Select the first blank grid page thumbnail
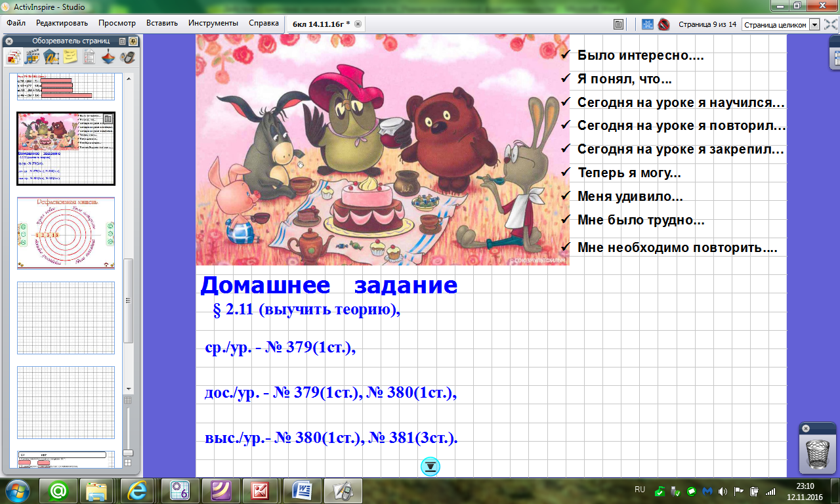The width and height of the screenshot is (840, 504). [x=66, y=318]
